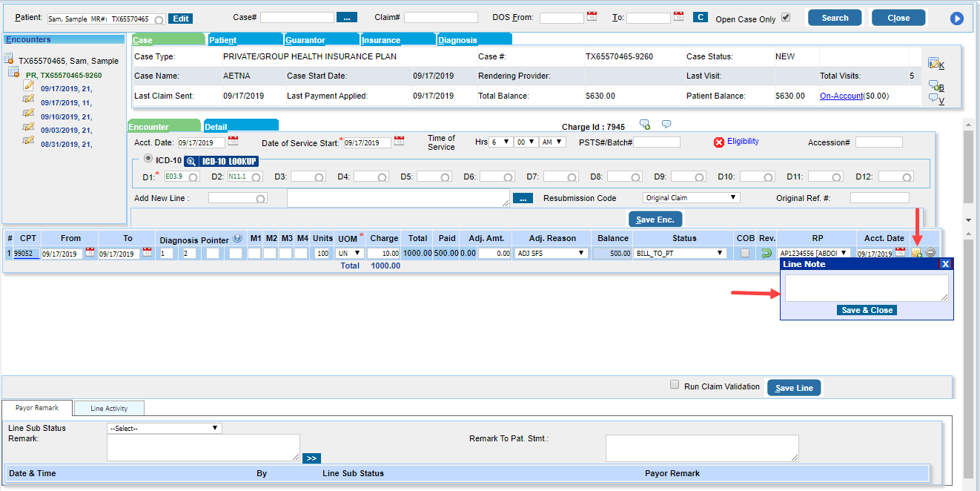Viewport: 980px width, 491px height.
Task: Click the ICD-10 Lookup magnifier button
Action: [x=221, y=161]
